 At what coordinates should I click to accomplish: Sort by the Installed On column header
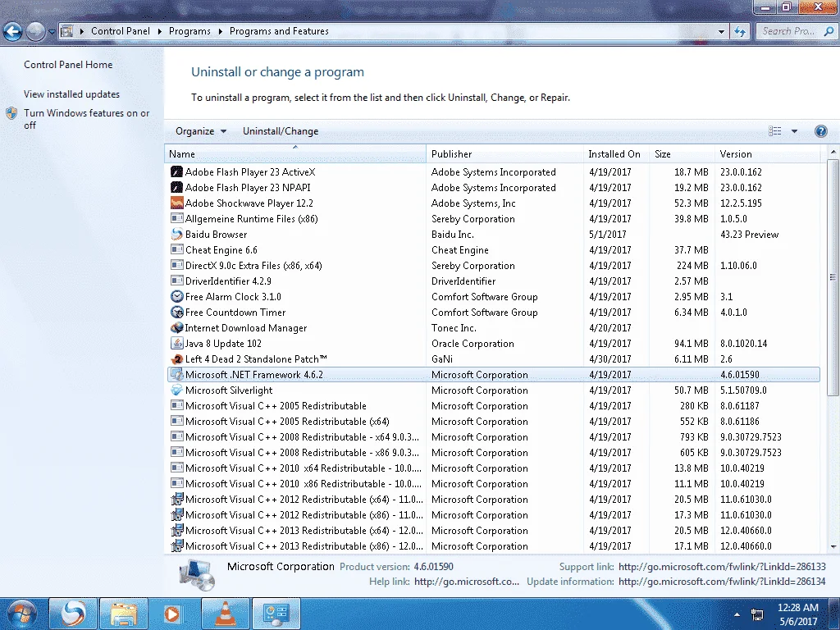(x=616, y=153)
